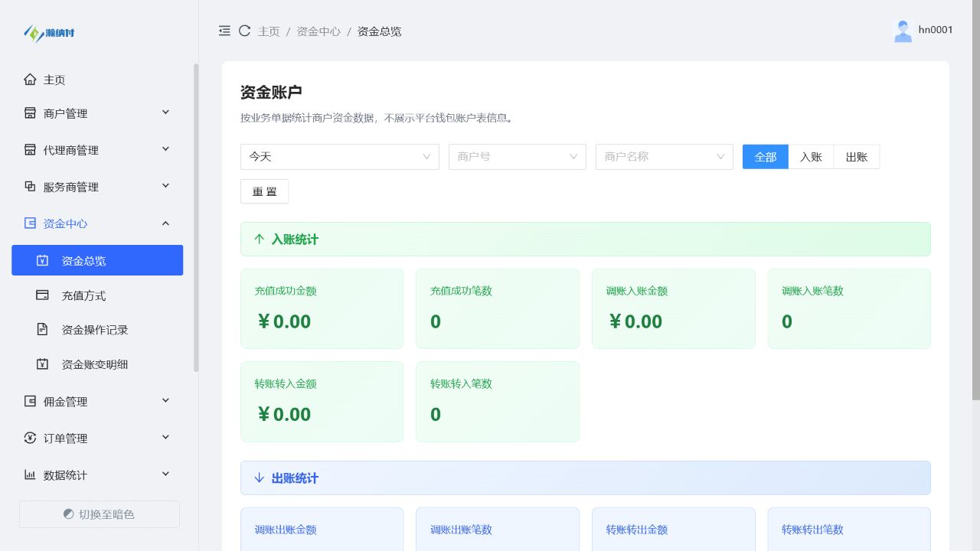
Task: Click 资金总览 in the breadcrumb
Action: point(380,31)
